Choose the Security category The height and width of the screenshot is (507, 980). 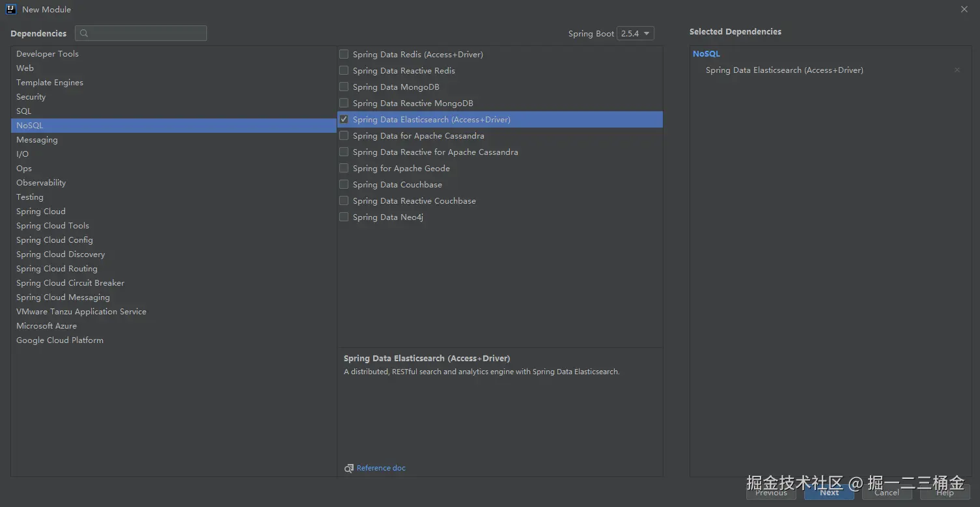(x=173, y=97)
